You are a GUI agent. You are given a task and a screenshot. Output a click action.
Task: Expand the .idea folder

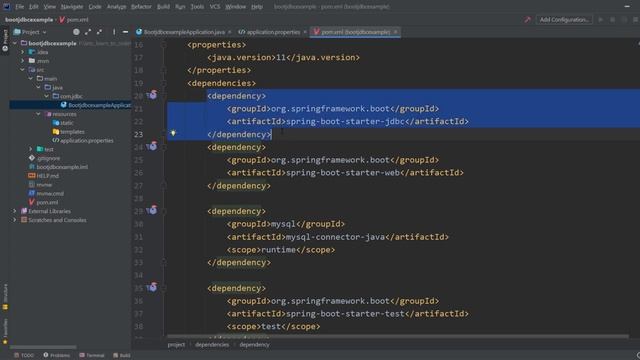(x=23, y=52)
